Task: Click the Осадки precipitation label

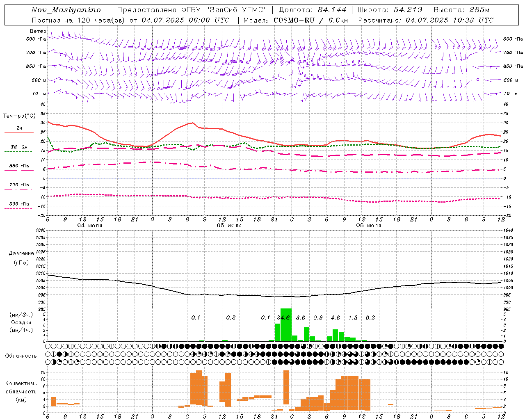Action: point(21,322)
